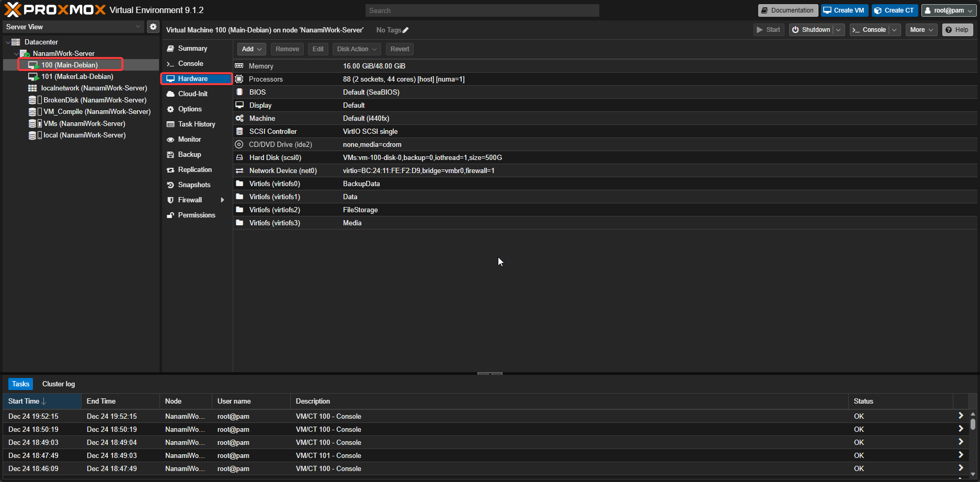The height and width of the screenshot is (482, 980).
Task: Click the 101 MakerLab-Debian VM monitor icon
Action: (x=33, y=77)
